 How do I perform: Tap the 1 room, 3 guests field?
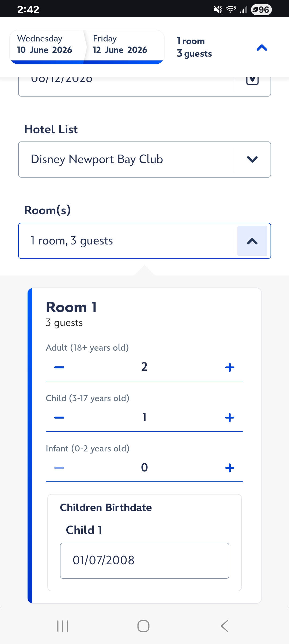click(x=126, y=241)
